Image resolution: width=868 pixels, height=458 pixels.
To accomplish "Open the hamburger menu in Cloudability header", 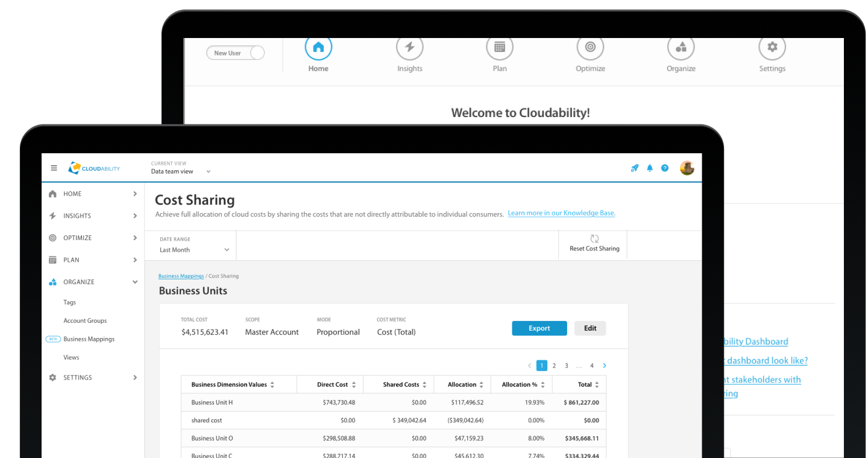I will (54, 168).
